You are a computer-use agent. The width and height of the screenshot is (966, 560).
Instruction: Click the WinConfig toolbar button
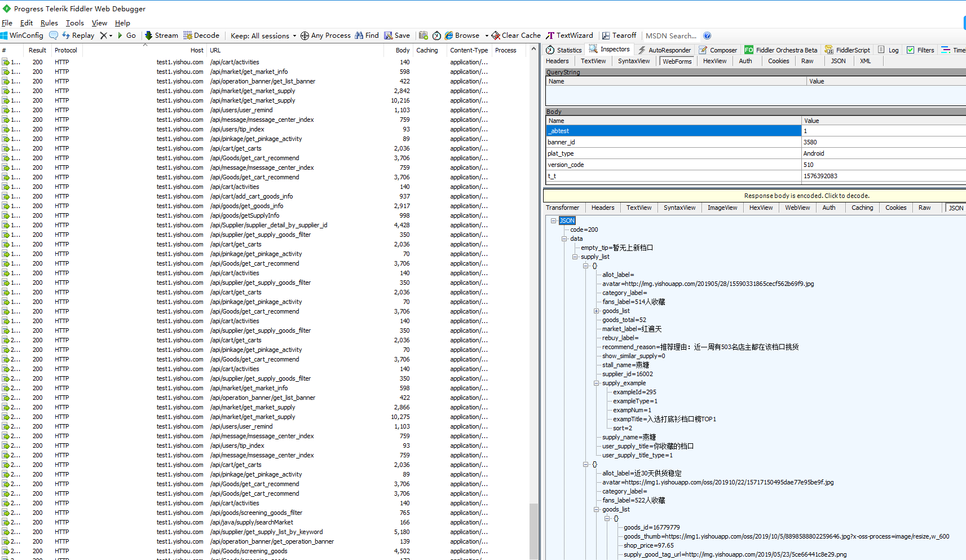pyautogui.click(x=22, y=36)
